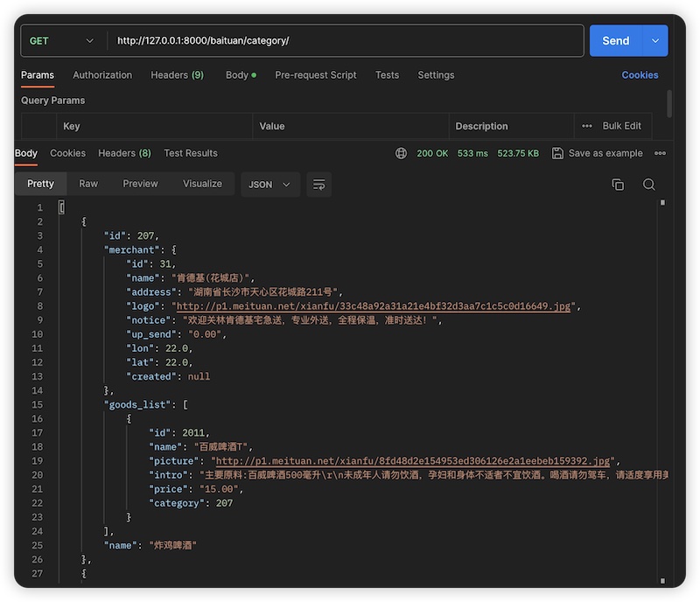The image size is (700, 602).
Task: Click the Key column in Query Params
Action: tap(155, 126)
